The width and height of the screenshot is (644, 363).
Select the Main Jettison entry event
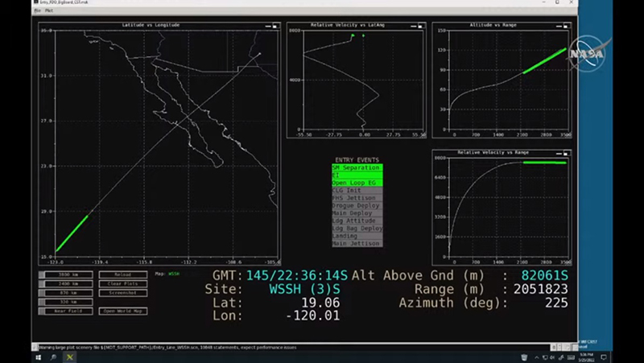[x=357, y=244]
